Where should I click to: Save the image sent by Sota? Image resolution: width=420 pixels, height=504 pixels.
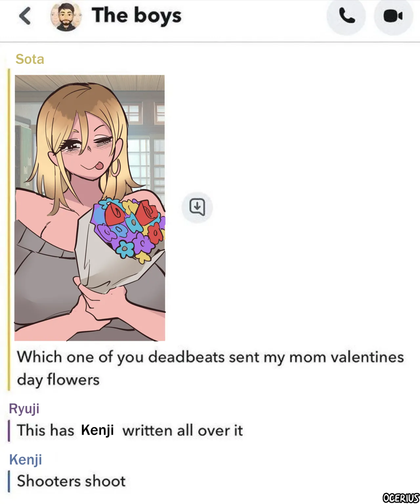pyautogui.click(x=197, y=207)
